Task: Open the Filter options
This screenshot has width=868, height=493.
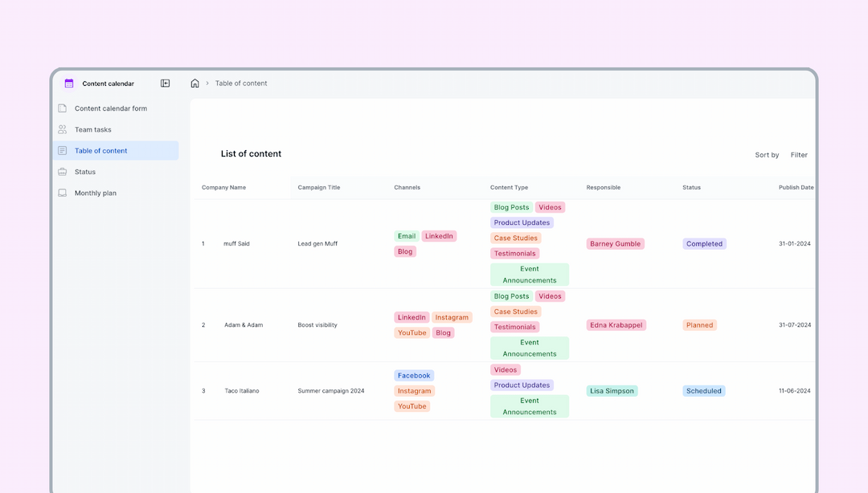Action: (x=799, y=154)
